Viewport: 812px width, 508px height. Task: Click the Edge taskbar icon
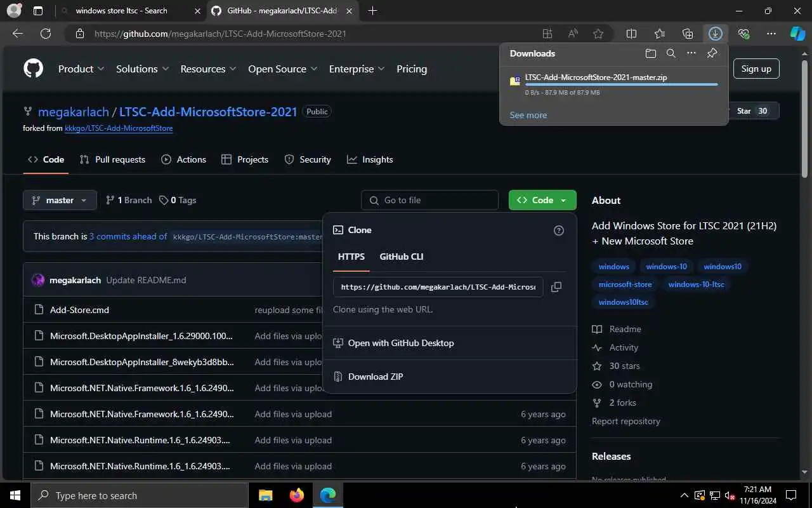(327, 495)
